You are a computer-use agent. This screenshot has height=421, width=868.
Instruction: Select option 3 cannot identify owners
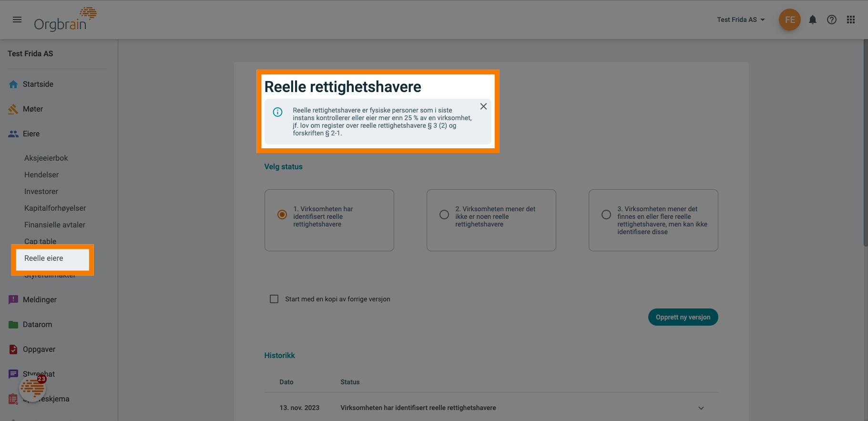606,215
